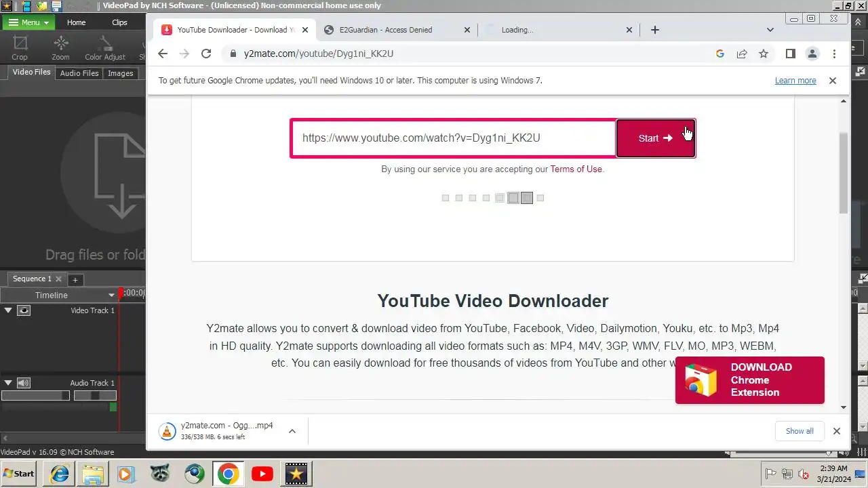Click the open project folder icon in VideoPad
868x488 pixels.
42,6
